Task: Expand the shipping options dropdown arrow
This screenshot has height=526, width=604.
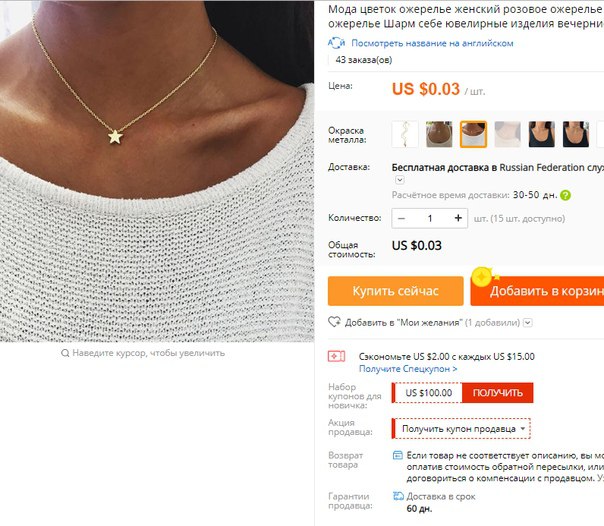Action: pos(399,180)
